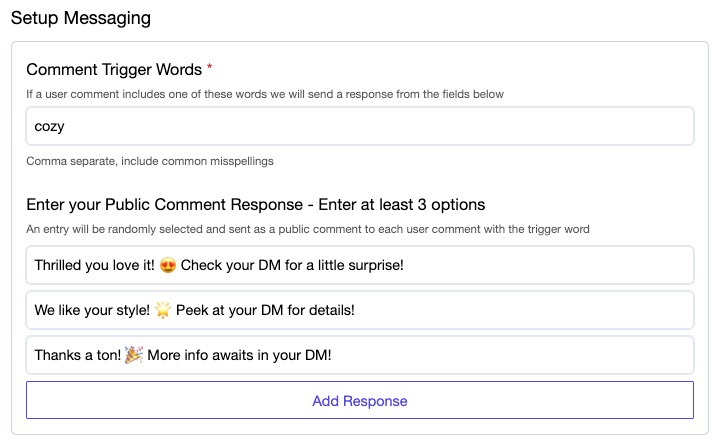The width and height of the screenshot is (721, 448).
Task: Click the Setup Messaging heading
Action: click(80, 17)
